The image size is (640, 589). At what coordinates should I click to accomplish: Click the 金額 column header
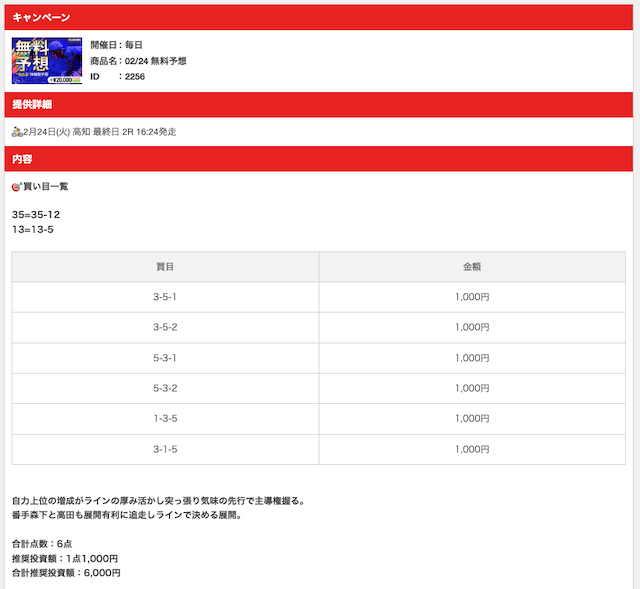tap(472, 267)
